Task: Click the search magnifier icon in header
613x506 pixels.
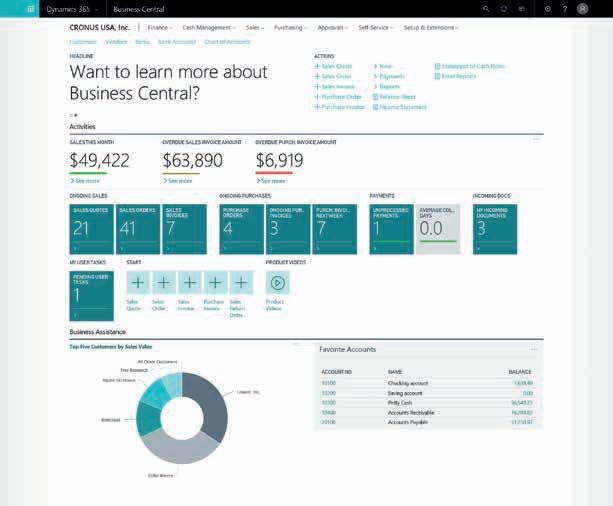Action: point(486,9)
